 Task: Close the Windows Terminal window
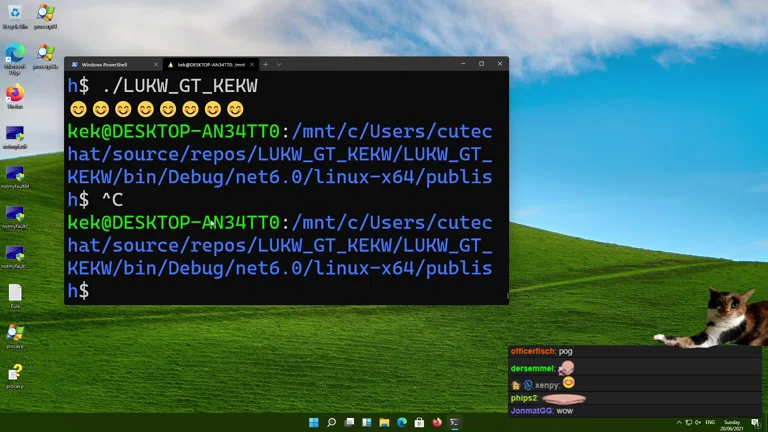500,64
